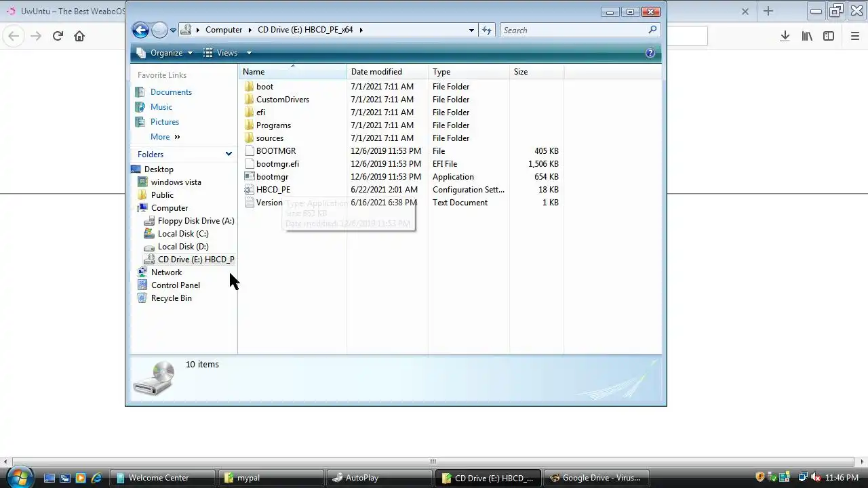Select Recycle Bin in folder tree

click(172, 298)
